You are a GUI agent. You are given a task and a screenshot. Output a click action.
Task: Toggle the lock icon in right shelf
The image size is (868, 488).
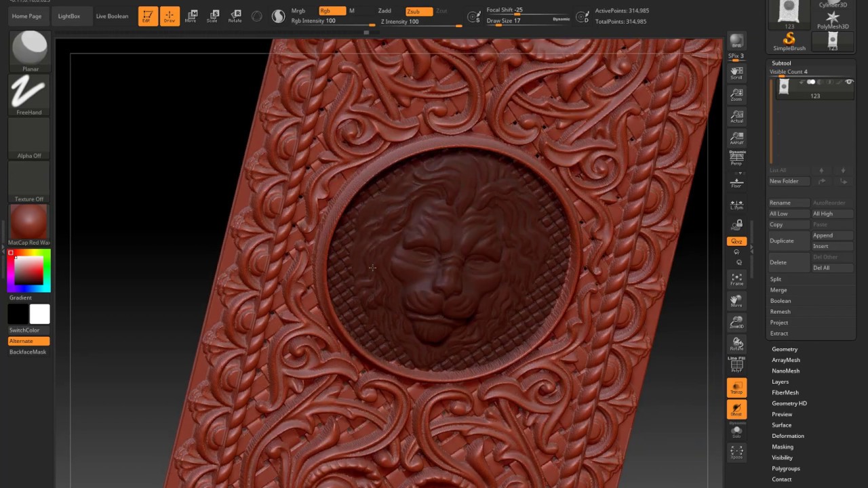pyautogui.click(x=736, y=224)
